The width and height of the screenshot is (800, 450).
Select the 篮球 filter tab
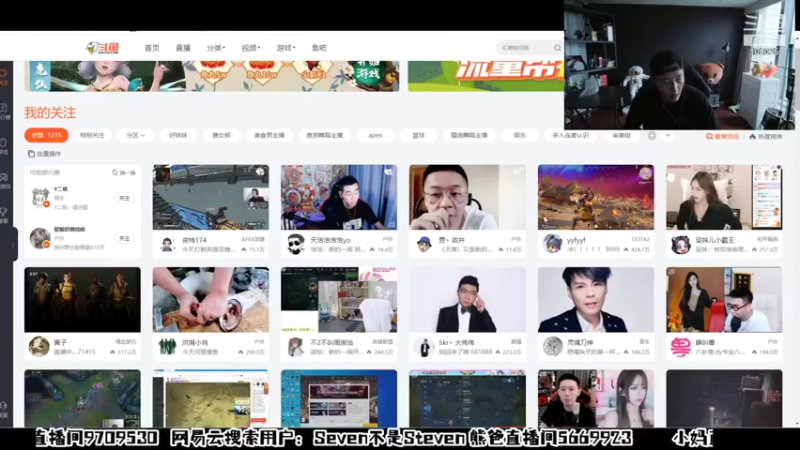point(418,135)
